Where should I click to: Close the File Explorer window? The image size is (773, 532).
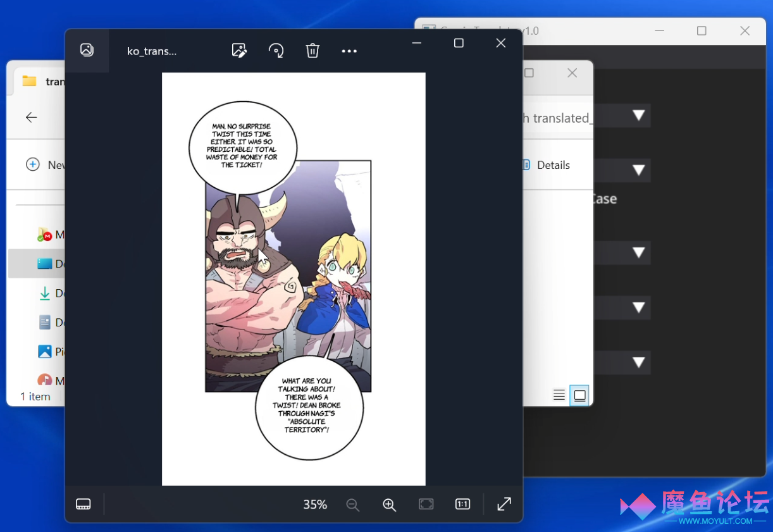(572, 73)
